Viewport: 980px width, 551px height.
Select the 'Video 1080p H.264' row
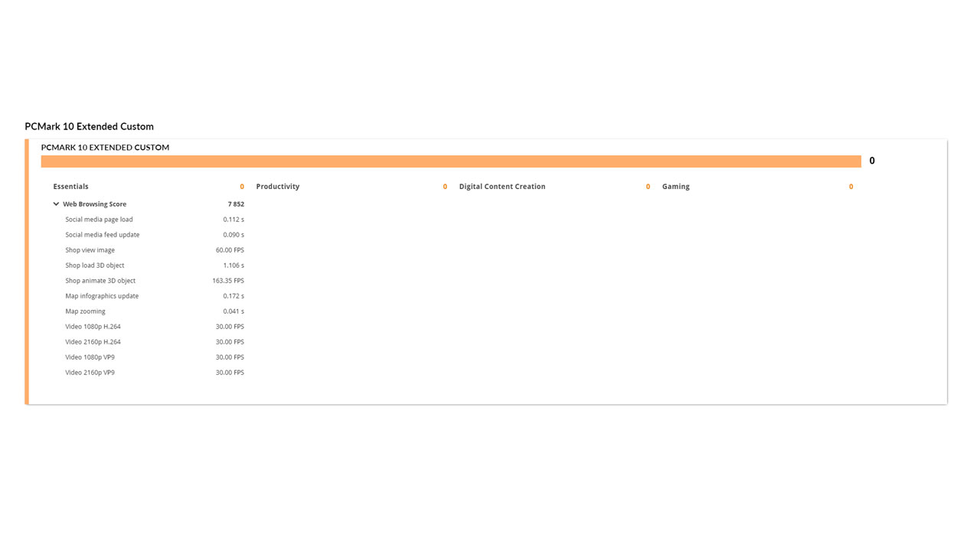pyautogui.click(x=155, y=327)
